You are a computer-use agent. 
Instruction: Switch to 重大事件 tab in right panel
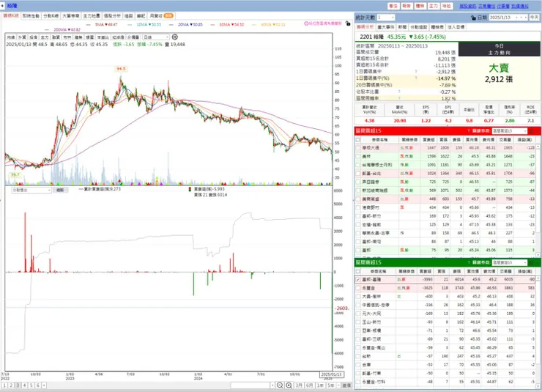[x=386, y=27]
